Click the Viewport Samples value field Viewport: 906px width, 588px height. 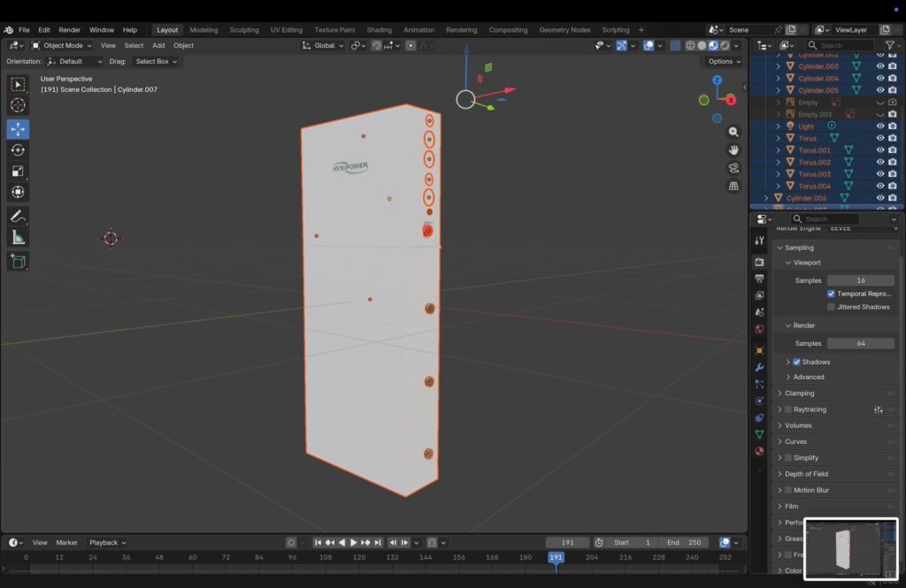[860, 280]
